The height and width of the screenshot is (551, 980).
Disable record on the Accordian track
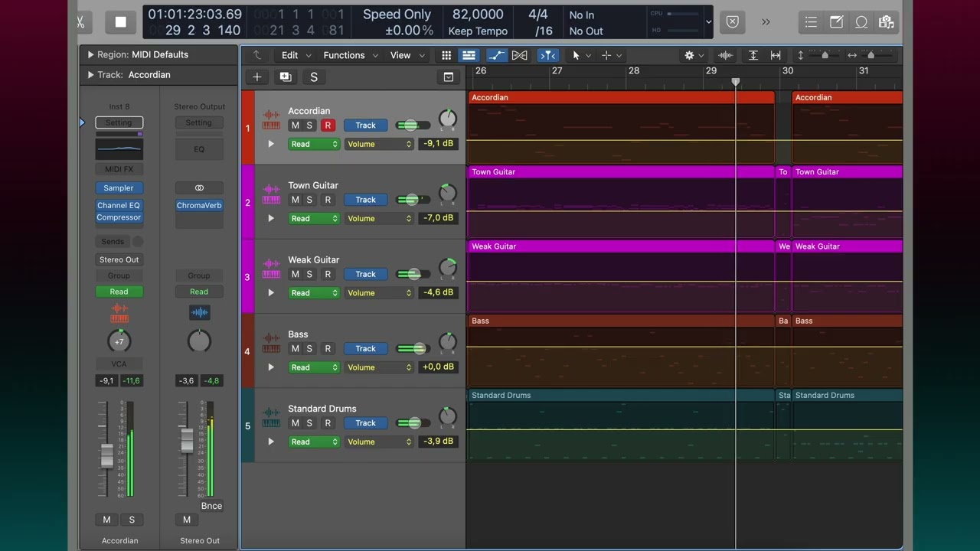(x=328, y=126)
